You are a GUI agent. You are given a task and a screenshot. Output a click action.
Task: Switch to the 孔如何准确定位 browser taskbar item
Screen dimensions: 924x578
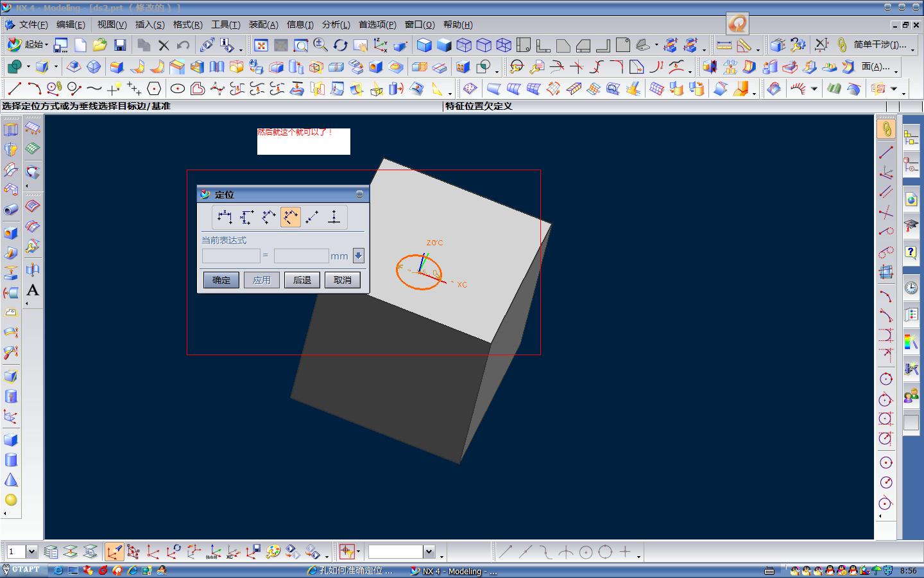350,570
